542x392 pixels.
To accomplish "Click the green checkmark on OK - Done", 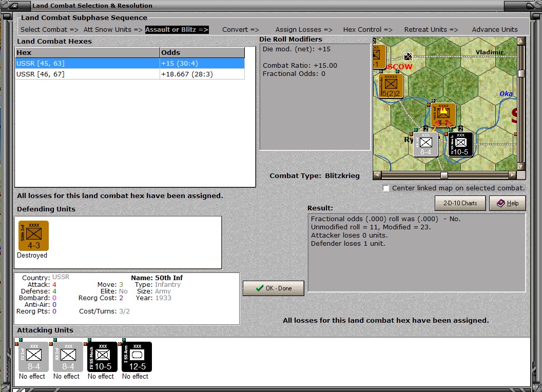I will click(x=260, y=288).
